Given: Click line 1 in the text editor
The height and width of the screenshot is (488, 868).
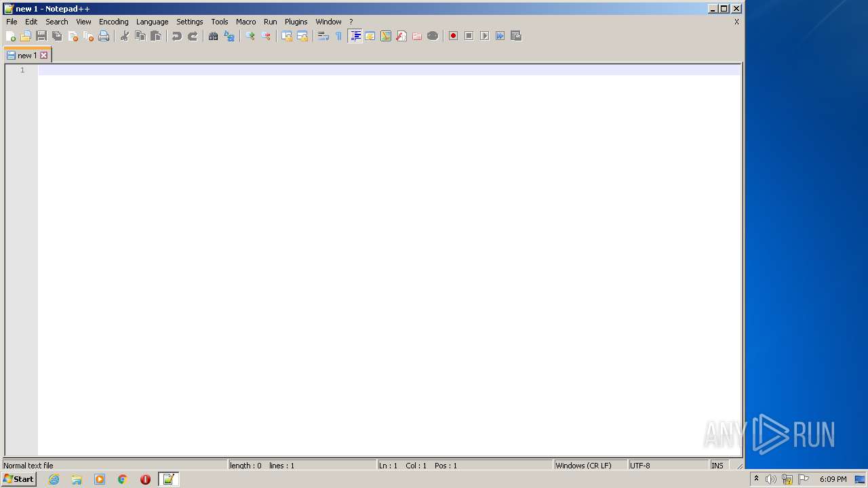Looking at the screenshot, I should coord(389,70).
